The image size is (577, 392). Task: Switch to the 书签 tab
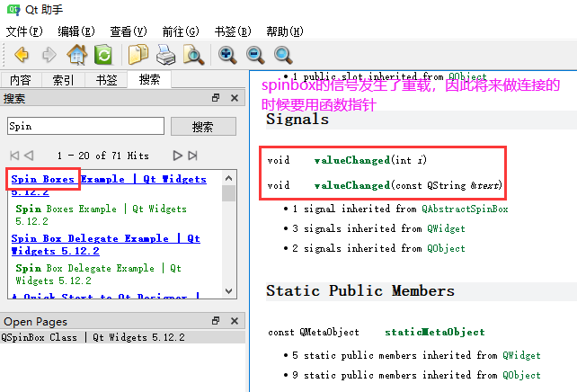(x=106, y=80)
